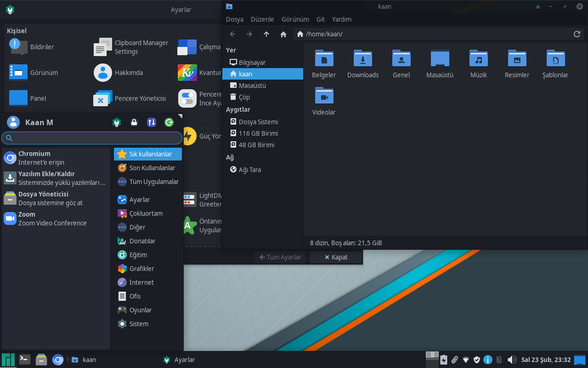The height and width of the screenshot is (368, 588).
Task: Select Dosya Sistemi in the sidebar
Action: [x=258, y=122]
